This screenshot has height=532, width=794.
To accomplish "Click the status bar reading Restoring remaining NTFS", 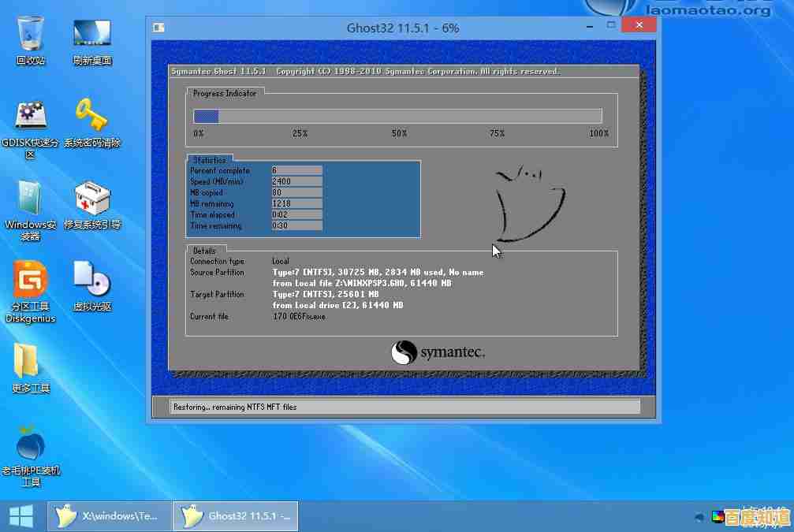I will 405,407.
